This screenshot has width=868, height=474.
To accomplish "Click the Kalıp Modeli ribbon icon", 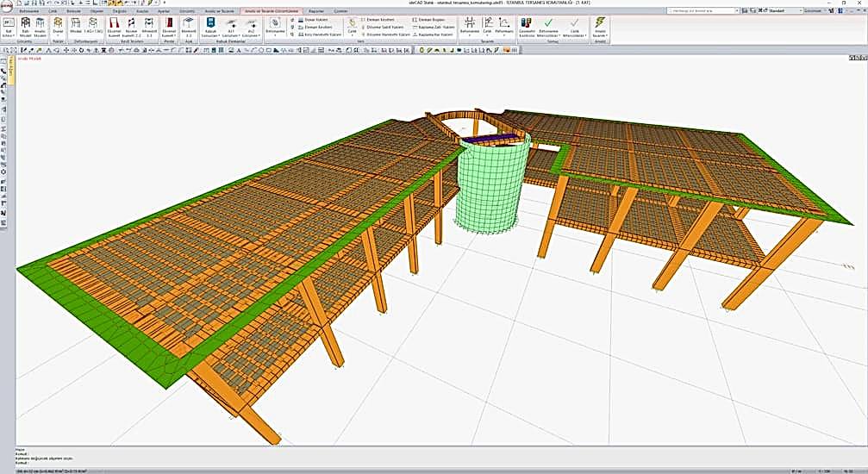I will 26,25.
